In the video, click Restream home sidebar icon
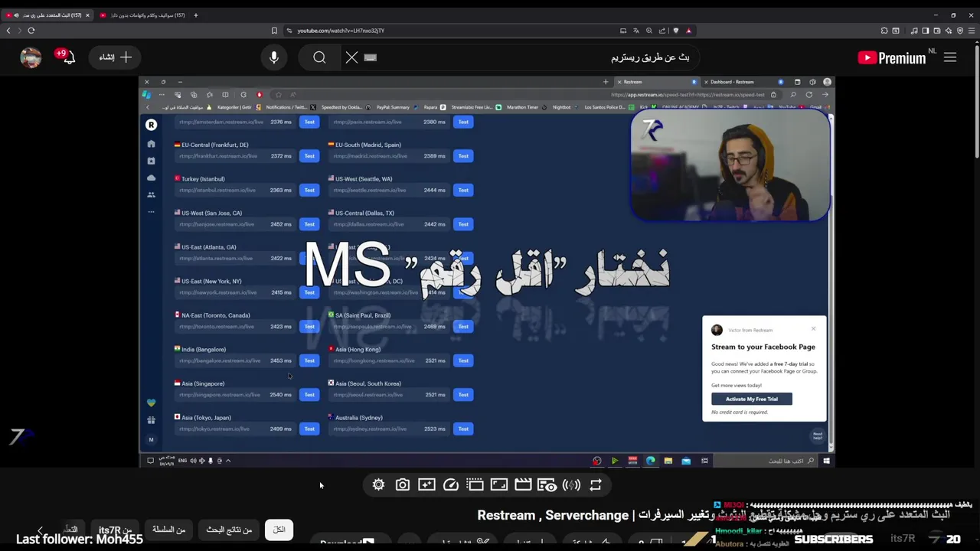This screenshot has height=551, width=980. 151,144
